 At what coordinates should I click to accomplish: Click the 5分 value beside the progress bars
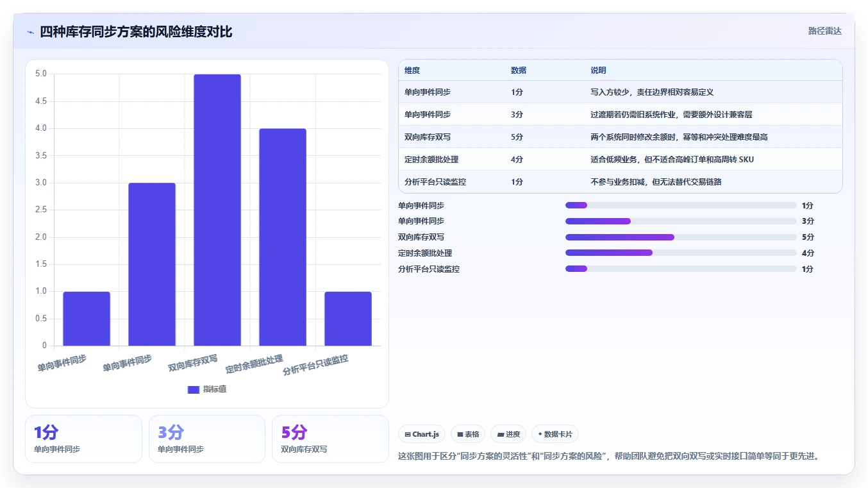click(808, 237)
